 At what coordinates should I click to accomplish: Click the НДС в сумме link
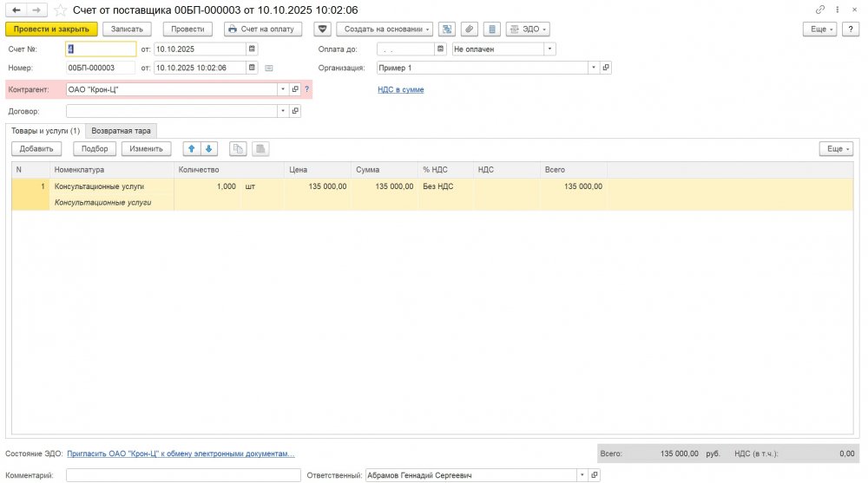[x=400, y=89]
